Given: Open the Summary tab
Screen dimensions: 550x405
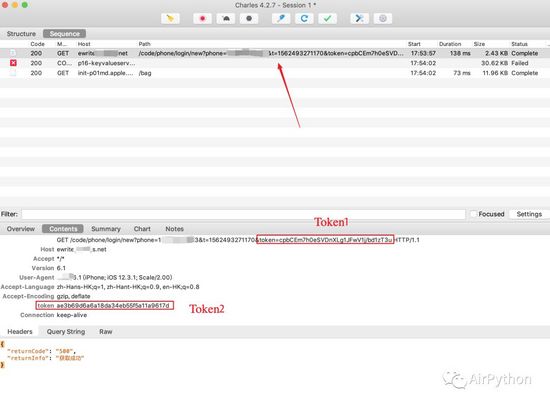Looking at the screenshot, I should tap(106, 229).
